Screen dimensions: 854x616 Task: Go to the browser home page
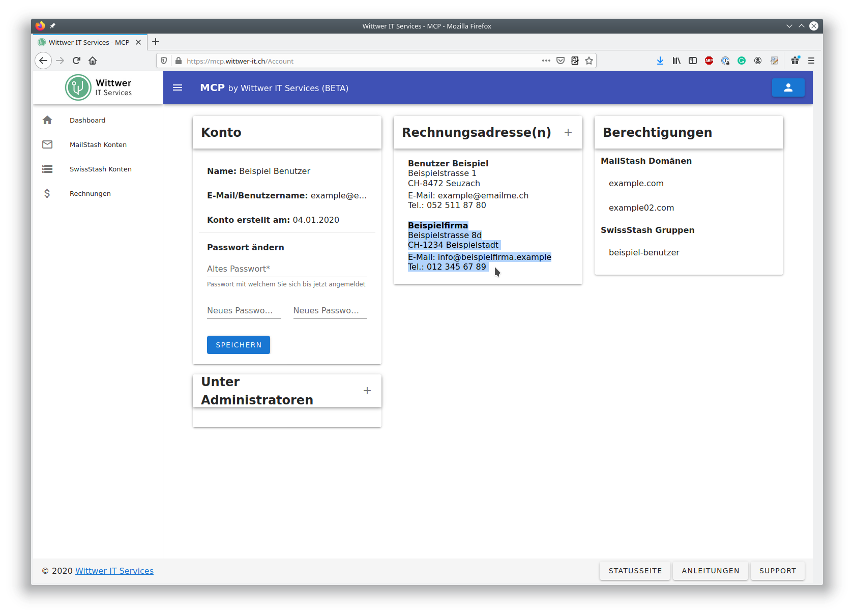tap(93, 61)
